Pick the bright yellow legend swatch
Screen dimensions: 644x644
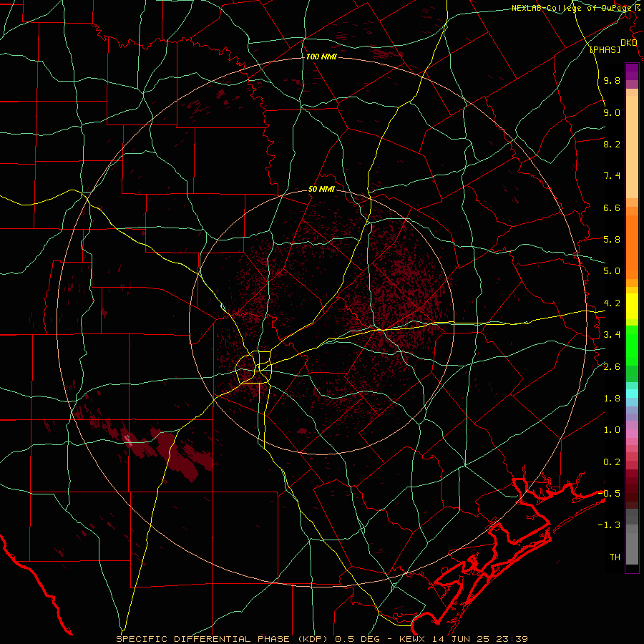(x=632, y=306)
